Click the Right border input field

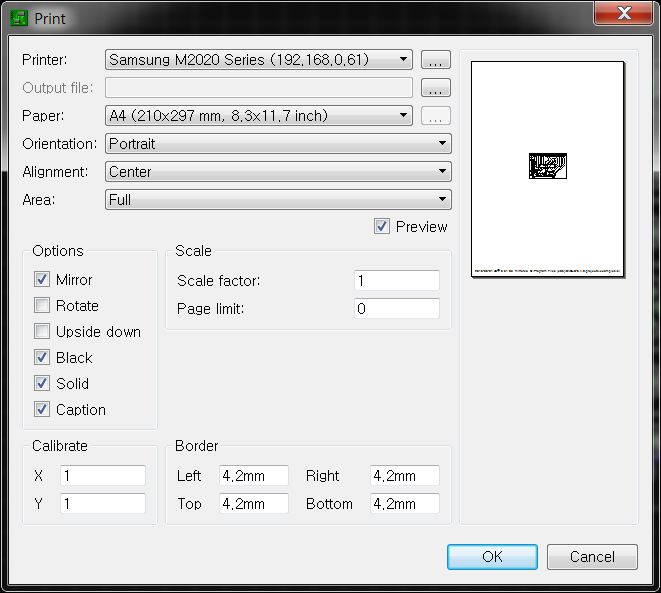[405, 475]
